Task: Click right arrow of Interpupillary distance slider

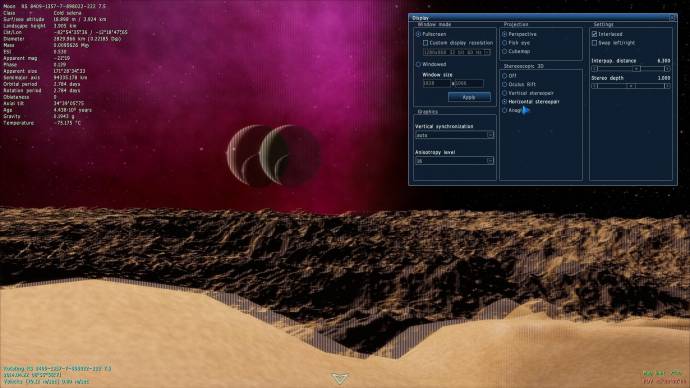Action: point(667,69)
